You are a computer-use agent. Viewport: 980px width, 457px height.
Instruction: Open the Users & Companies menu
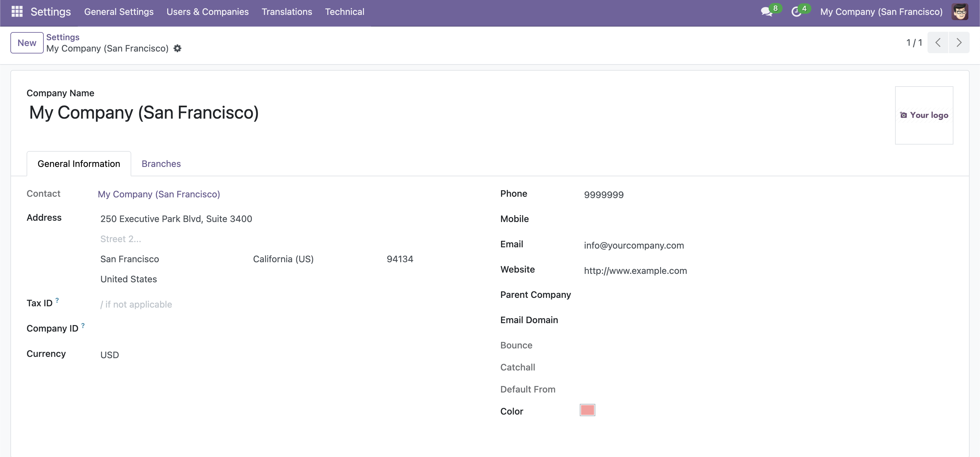point(207,11)
